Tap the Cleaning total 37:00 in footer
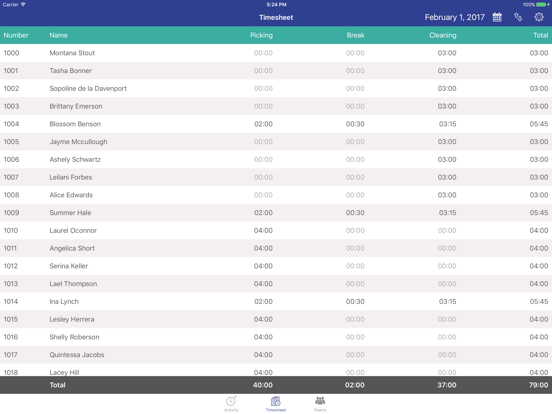The width and height of the screenshot is (552, 414). pyautogui.click(x=447, y=385)
